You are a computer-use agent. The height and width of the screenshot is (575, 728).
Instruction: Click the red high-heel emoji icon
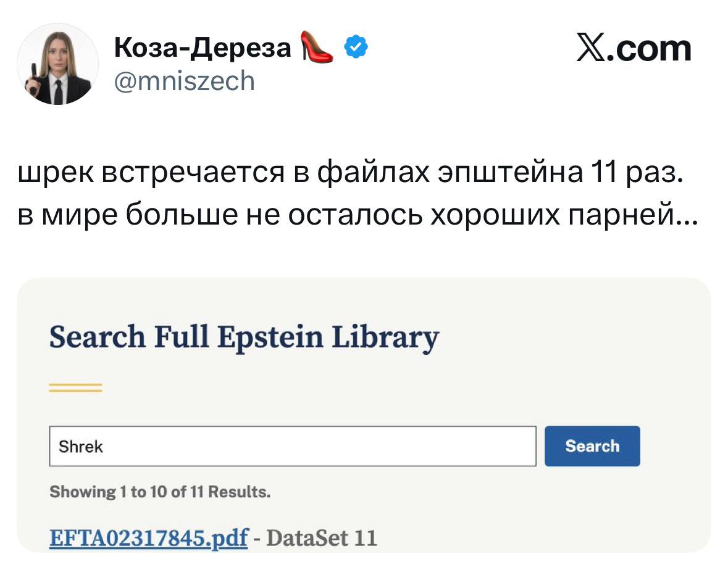pyautogui.click(x=316, y=48)
